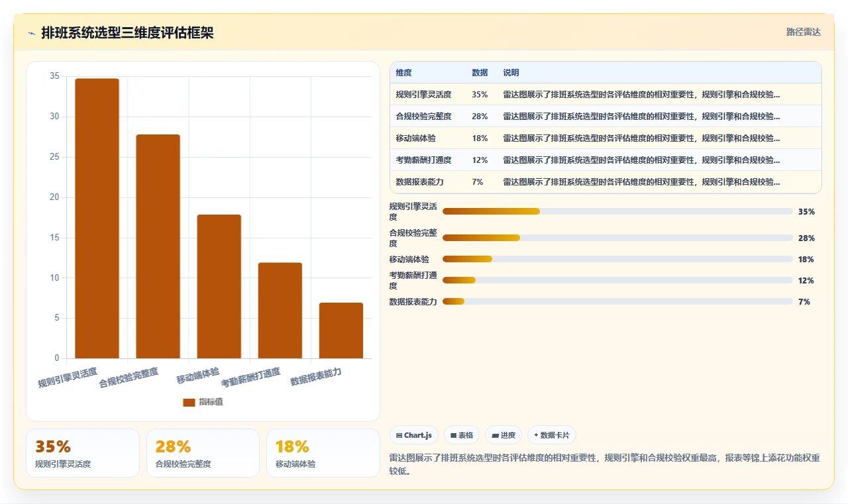Screen dimensions: 848x504
Task: Click the 数据 column header
Action: [480, 72]
